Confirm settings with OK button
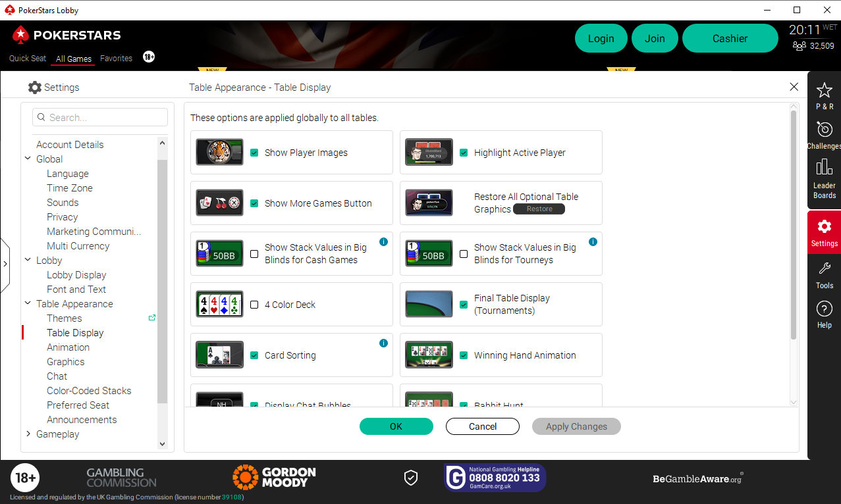 coord(396,426)
